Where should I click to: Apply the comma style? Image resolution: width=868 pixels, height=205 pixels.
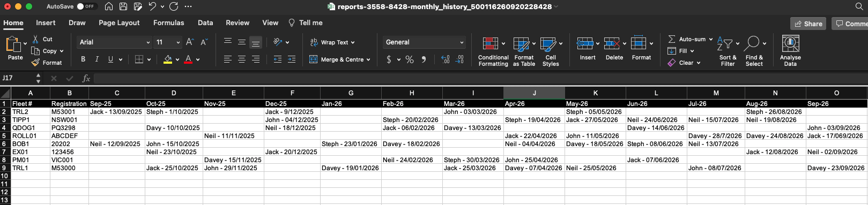coord(424,59)
